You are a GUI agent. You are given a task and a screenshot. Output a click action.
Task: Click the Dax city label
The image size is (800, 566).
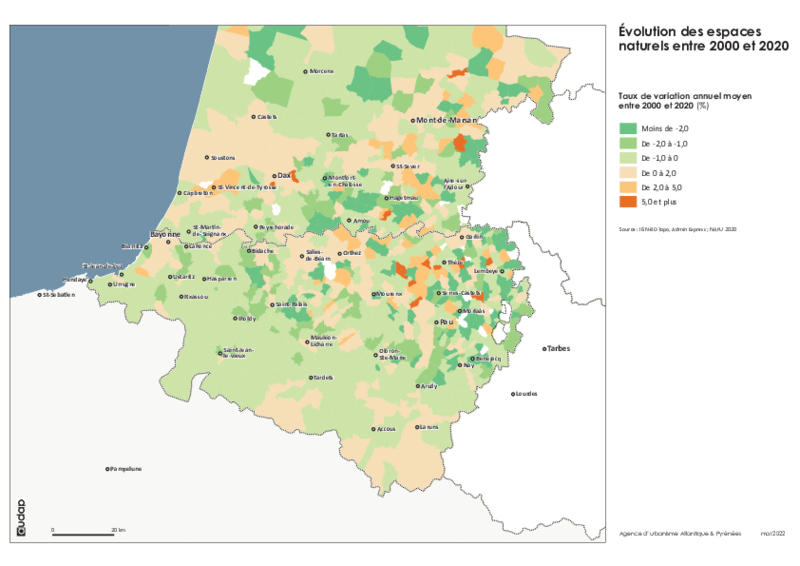[284, 175]
